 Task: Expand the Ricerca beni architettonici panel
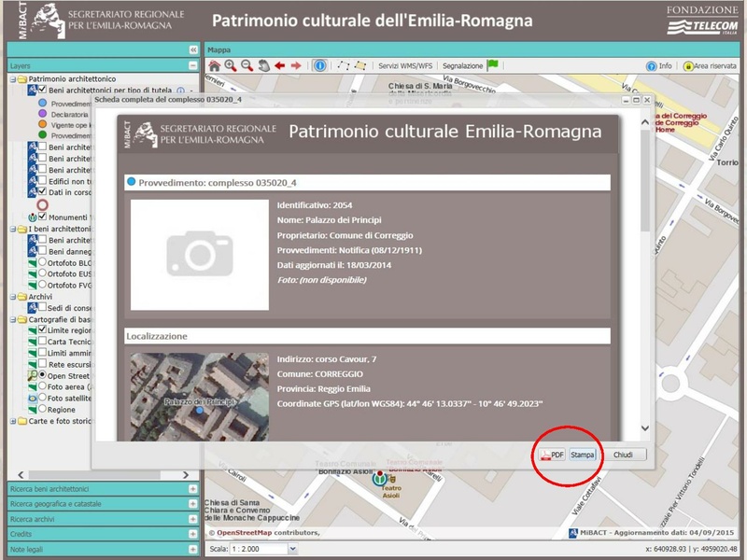(x=193, y=489)
